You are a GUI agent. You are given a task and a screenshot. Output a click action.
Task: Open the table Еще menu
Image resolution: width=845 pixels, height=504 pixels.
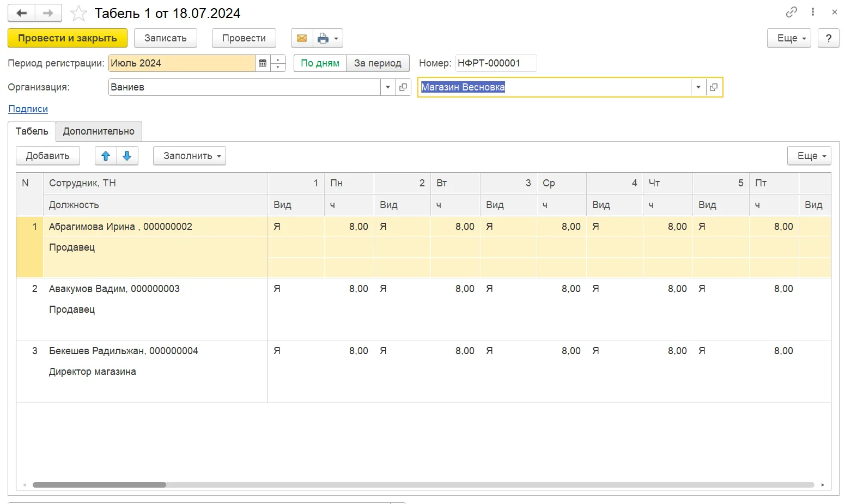click(809, 156)
